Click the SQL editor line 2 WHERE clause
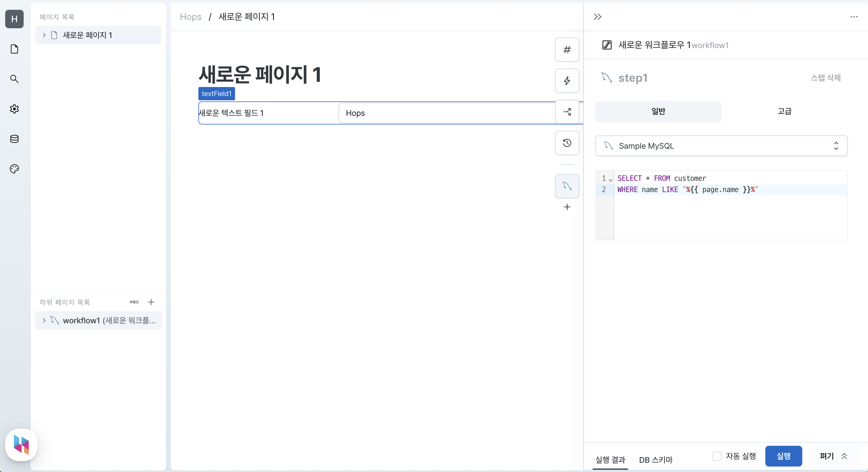 point(687,190)
